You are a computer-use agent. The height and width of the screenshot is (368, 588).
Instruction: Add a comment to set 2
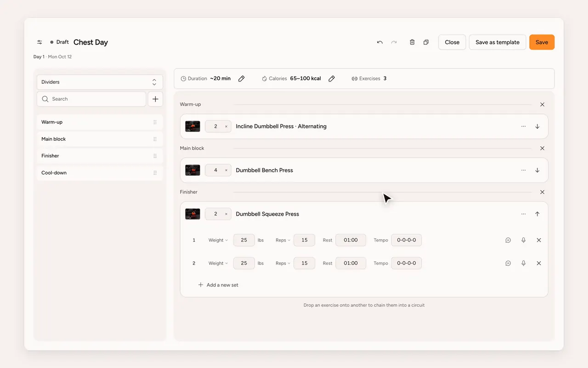[x=508, y=263]
